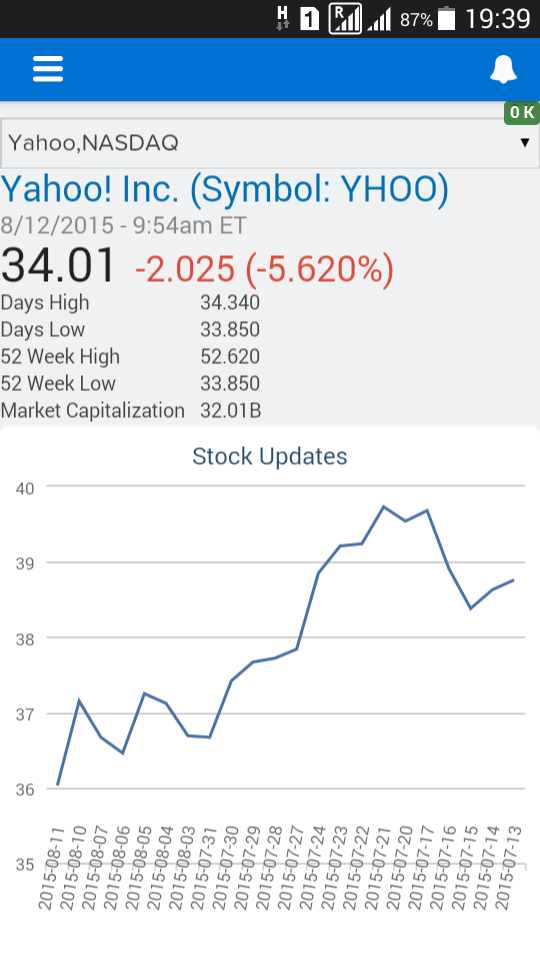The image size is (540, 960).
Task: Expand the Yahoo,NASDAQ stock dropdown
Action: pos(270,143)
